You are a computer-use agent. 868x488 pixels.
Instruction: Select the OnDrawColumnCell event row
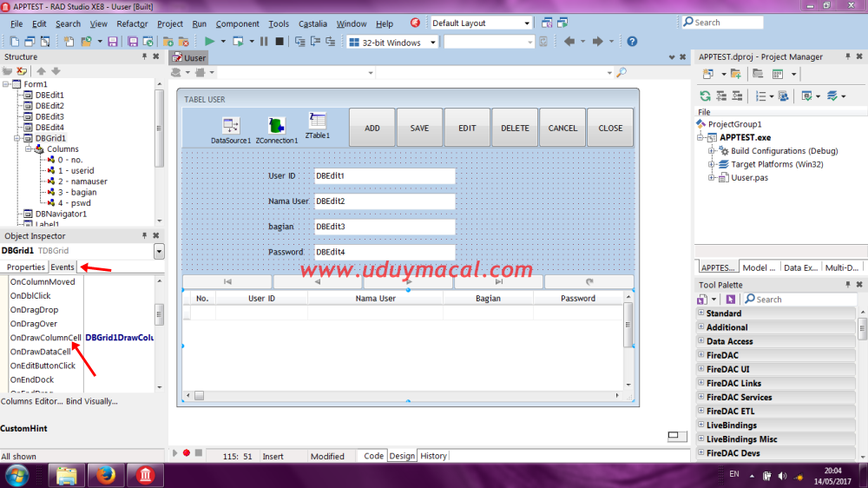82,337
